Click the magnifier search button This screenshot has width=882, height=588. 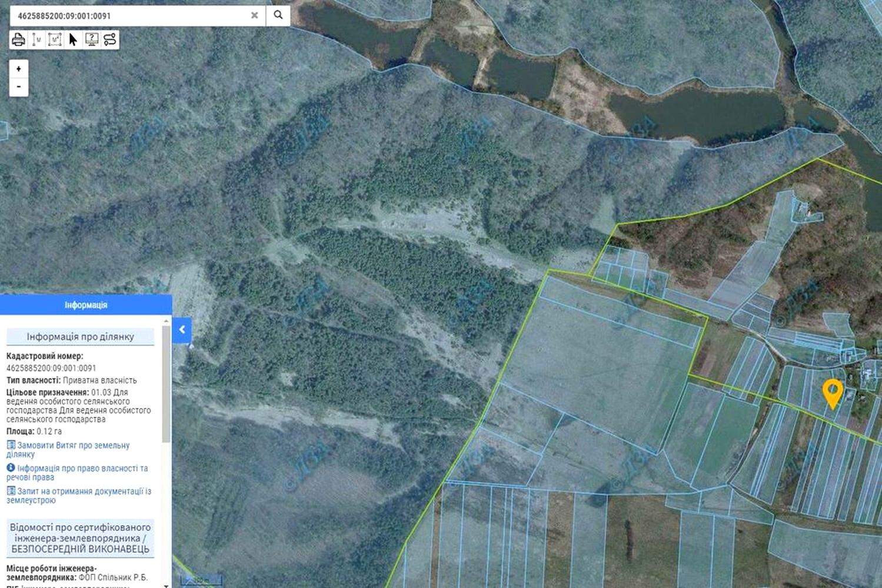click(278, 15)
